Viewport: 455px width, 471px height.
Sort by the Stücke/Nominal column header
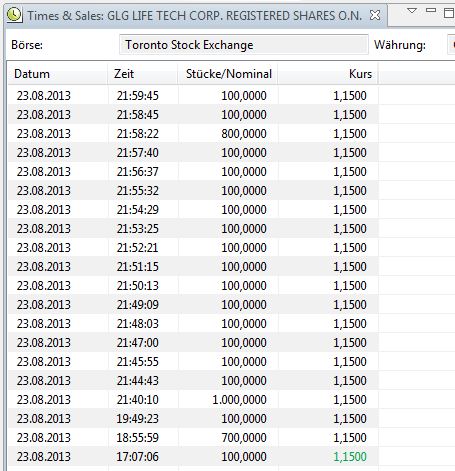[227, 74]
